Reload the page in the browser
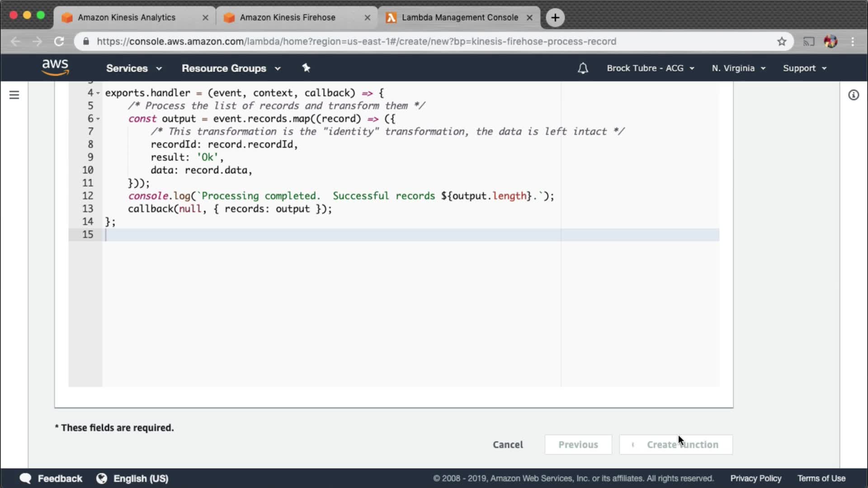 coord(59,42)
